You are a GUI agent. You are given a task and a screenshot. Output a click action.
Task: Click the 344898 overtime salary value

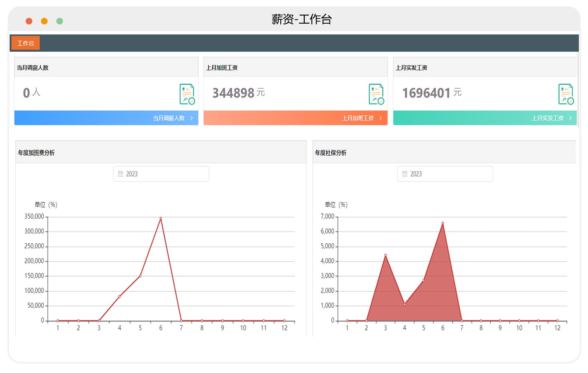233,93
